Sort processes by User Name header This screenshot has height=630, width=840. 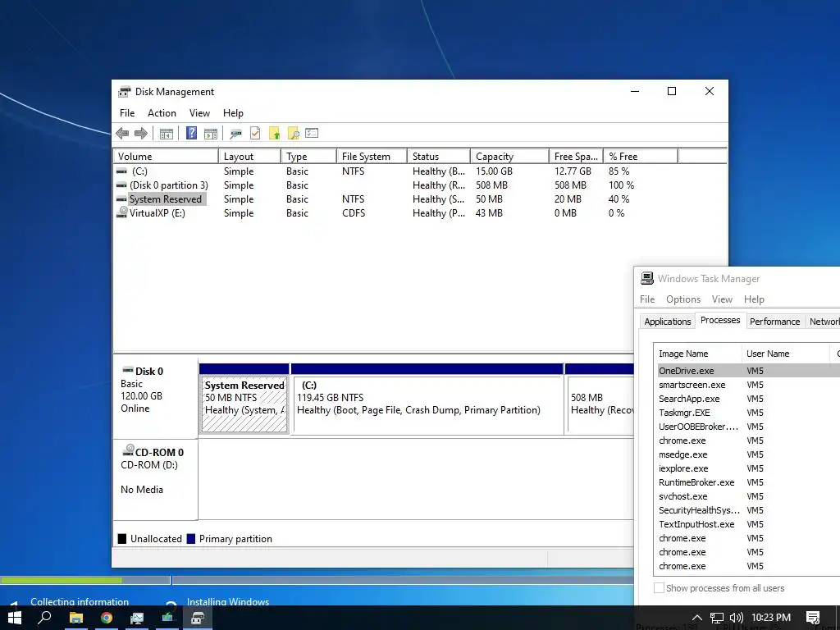[786, 354]
